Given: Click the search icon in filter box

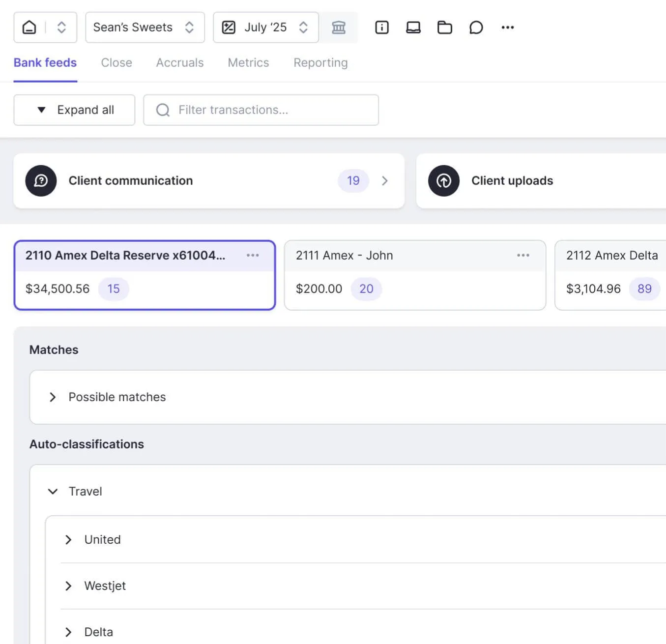Looking at the screenshot, I should [163, 110].
